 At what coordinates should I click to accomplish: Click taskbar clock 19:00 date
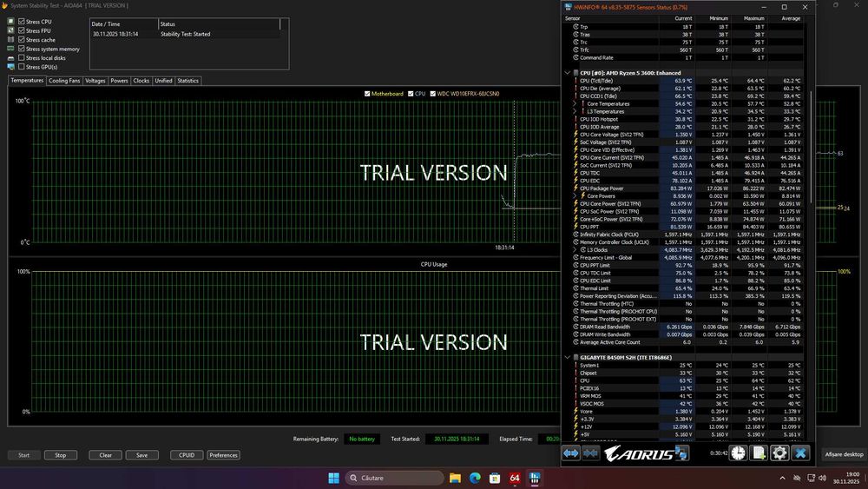pyautogui.click(x=846, y=478)
